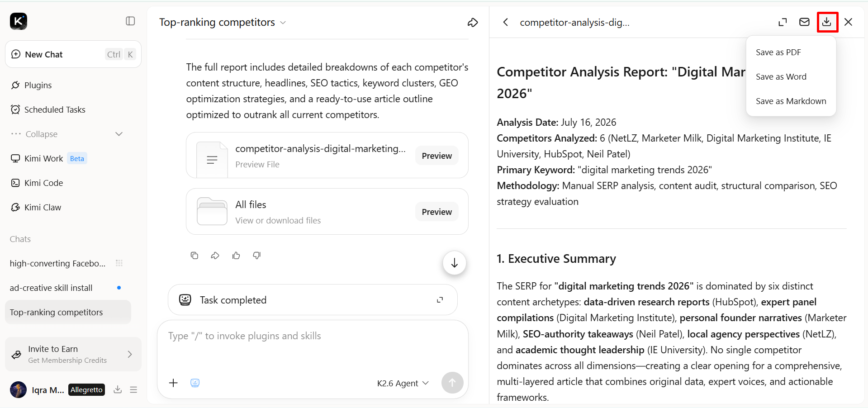This screenshot has width=868, height=408.
Task: Choose Save as Markdown
Action: coord(791,101)
